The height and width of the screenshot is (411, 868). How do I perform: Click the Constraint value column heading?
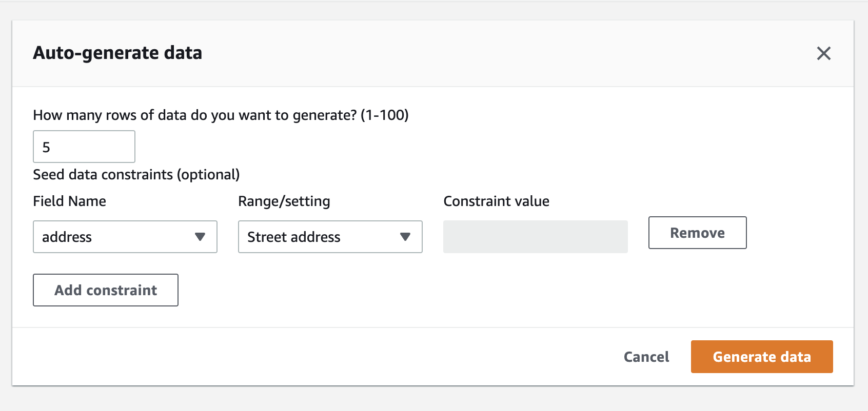tap(496, 201)
